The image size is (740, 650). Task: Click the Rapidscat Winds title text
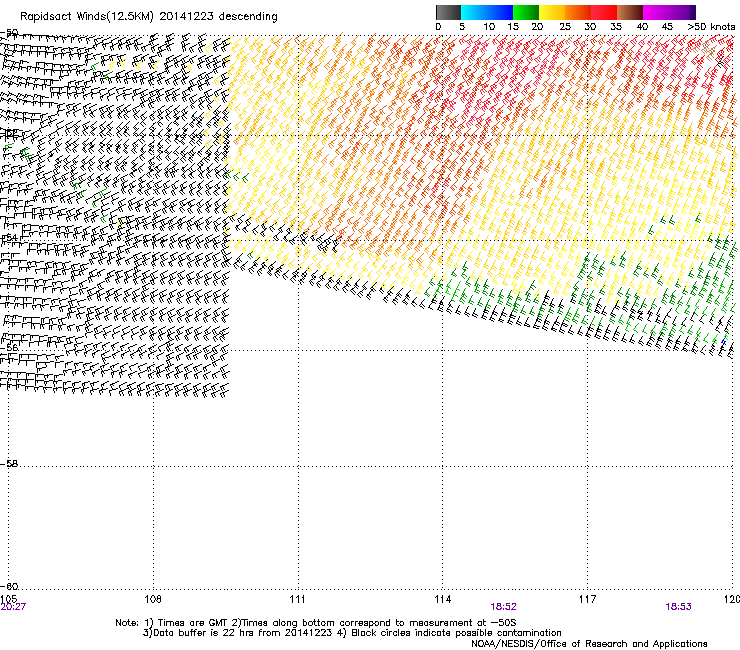pyautogui.click(x=149, y=17)
